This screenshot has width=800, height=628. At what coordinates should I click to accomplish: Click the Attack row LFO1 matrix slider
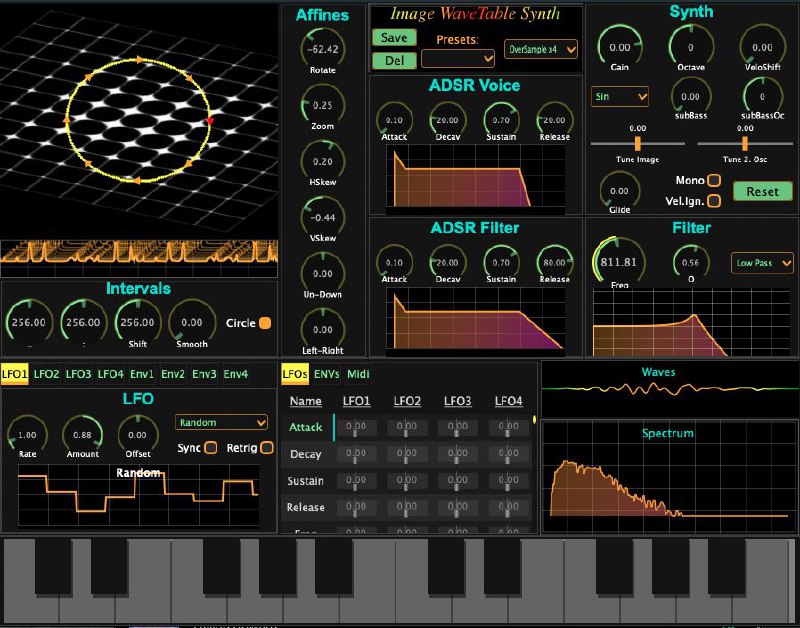click(356, 428)
